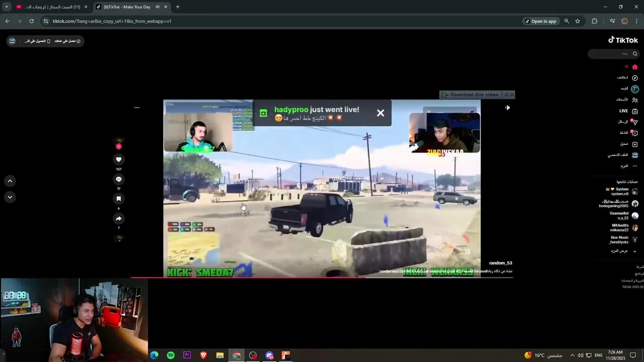Viewport: 644px width, 362px height.
Task: Open a new browser tab
Action: coord(178,7)
